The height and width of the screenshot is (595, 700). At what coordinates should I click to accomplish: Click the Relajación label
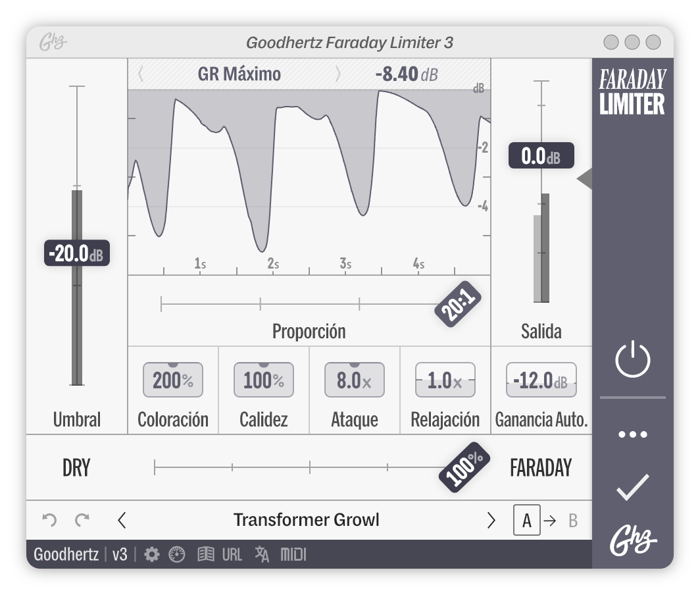coord(445,419)
